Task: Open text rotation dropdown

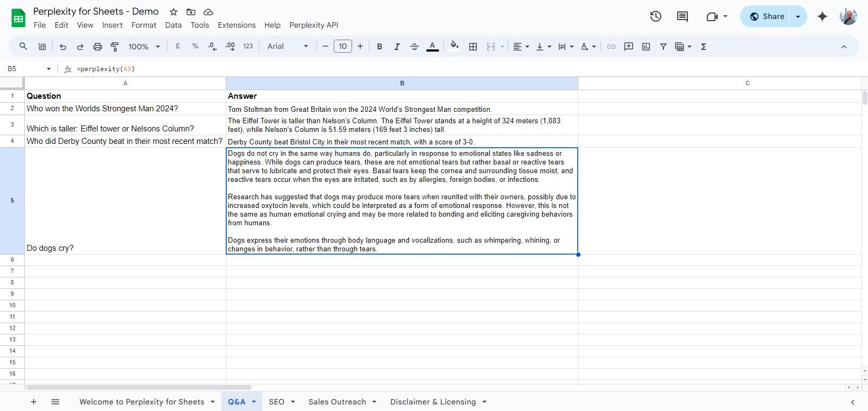Action: click(x=588, y=47)
